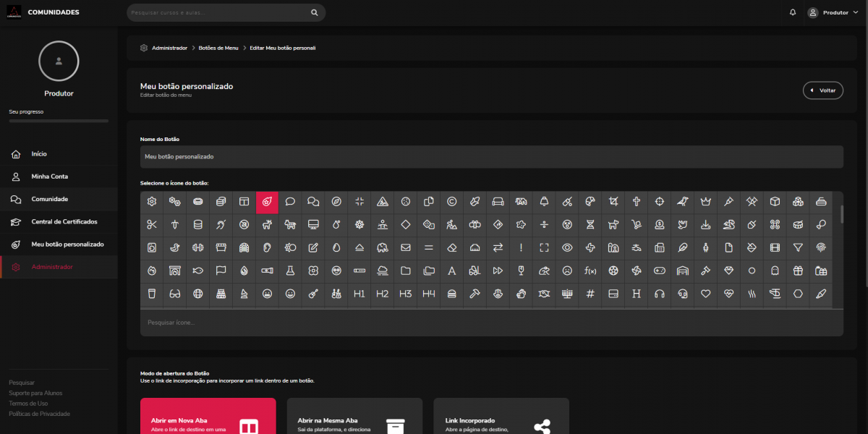Select the dumbbell icon
The height and width of the screenshot is (434, 868).
pyautogui.click(x=197, y=248)
